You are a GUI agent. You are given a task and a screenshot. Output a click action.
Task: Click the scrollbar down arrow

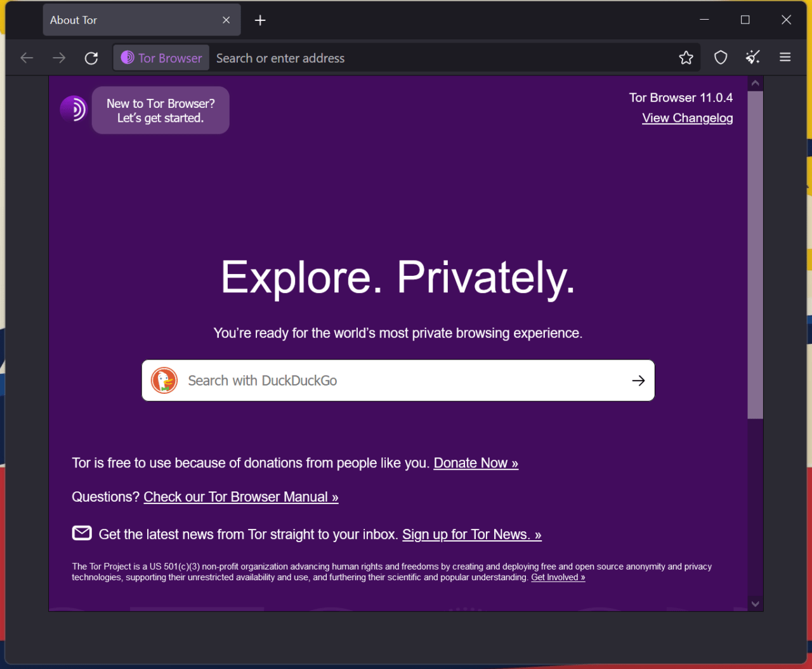755,604
